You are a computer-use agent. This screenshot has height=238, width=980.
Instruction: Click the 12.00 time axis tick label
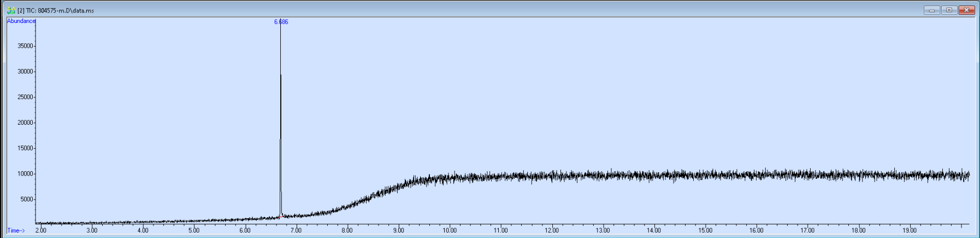point(552,230)
